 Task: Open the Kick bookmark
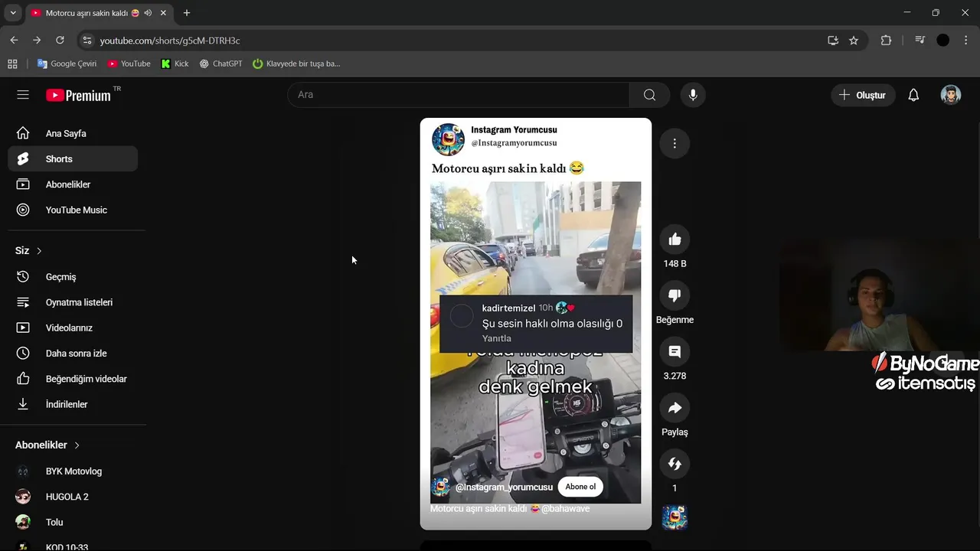[x=175, y=64]
